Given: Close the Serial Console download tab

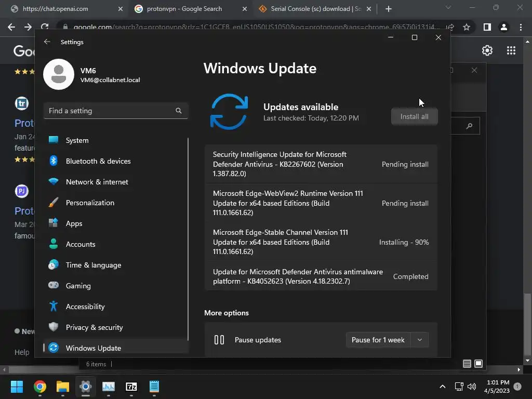Looking at the screenshot, I should [x=369, y=9].
